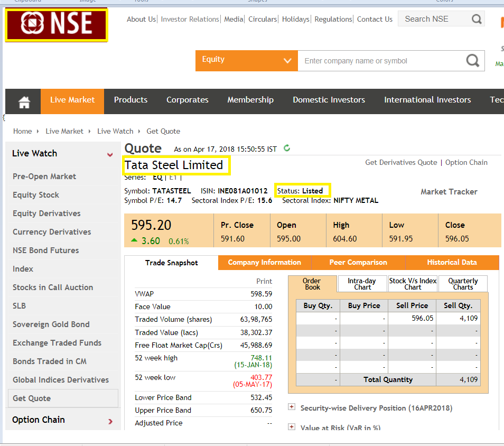
Task: Open Equity Derivatives in the sidebar
Action: [x=46, y=213]
